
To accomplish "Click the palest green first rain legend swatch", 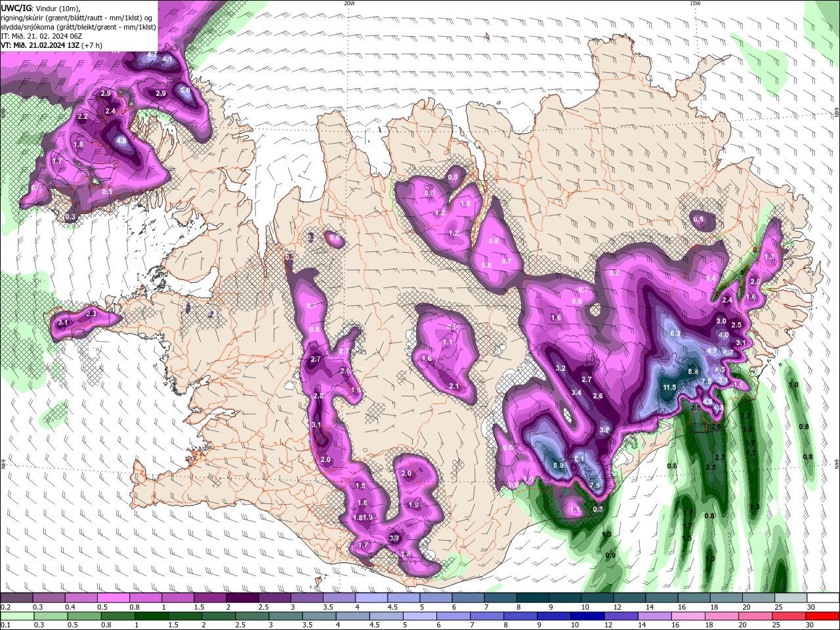I will pyautogui.click(x=16, y=616).
